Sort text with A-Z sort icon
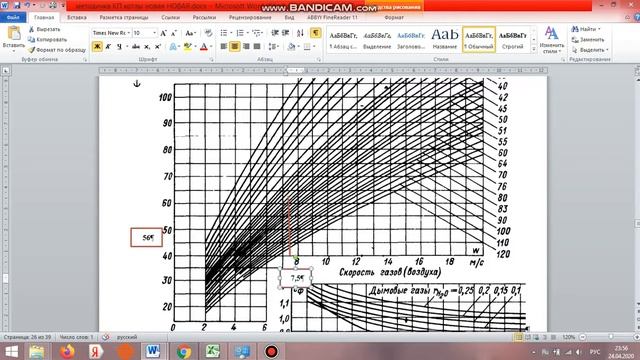Image resolution: width=640 pixels, height=360 pixels. coord(300,33)
